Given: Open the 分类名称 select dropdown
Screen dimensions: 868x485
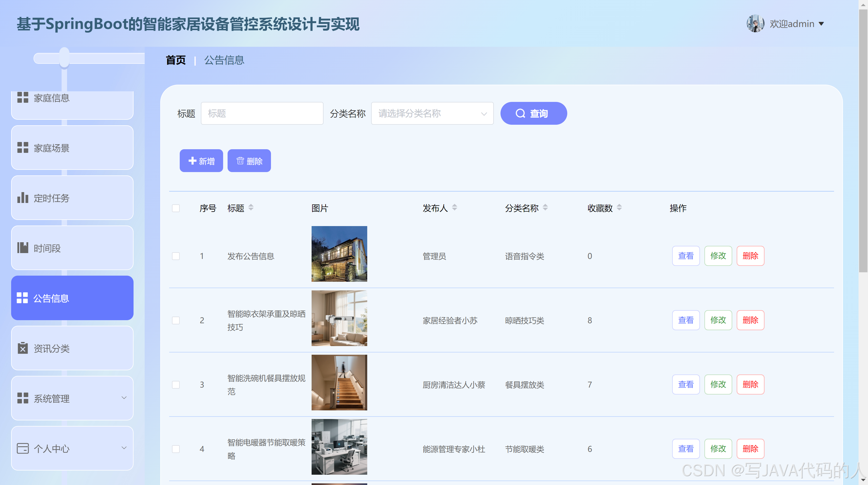Looking at the screenshot, I should coord(432,113).
